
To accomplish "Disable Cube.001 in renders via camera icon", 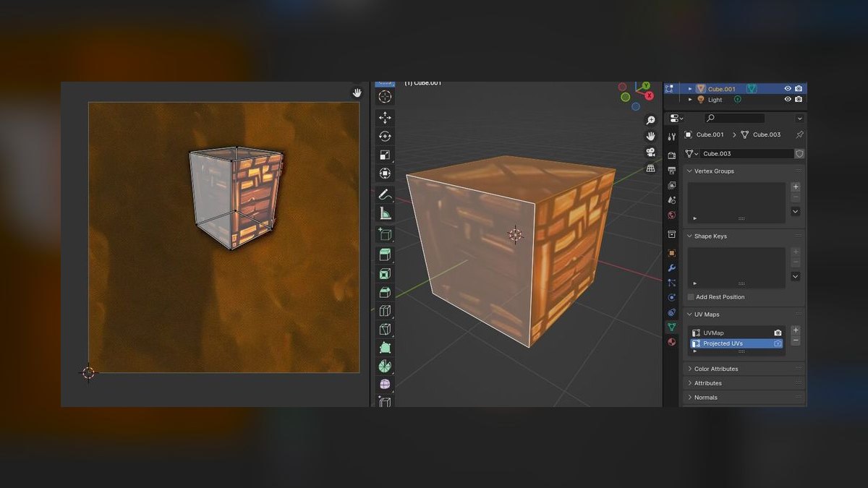I will [799, 89].
